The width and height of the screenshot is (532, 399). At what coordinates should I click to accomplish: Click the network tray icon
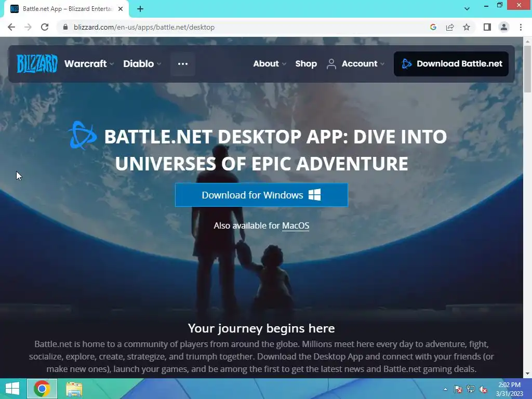470,389
